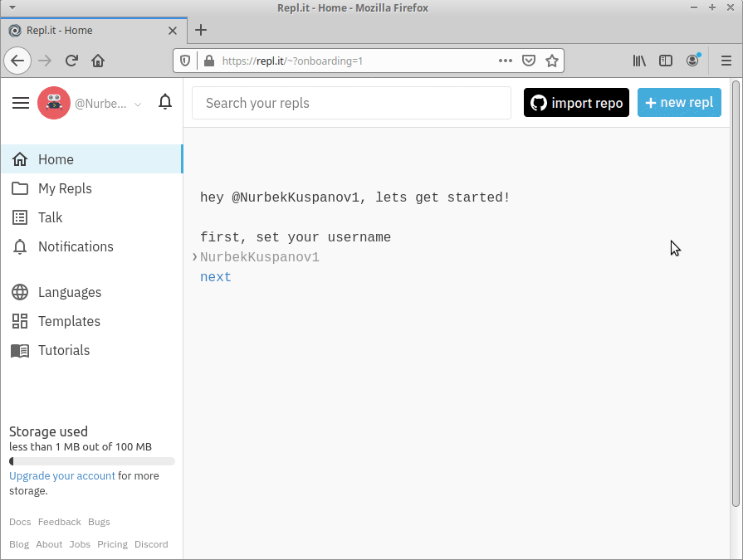Open the Discord footer link
Screen dimensions: 743x560
pyautogui.click(x=151, y=544)
